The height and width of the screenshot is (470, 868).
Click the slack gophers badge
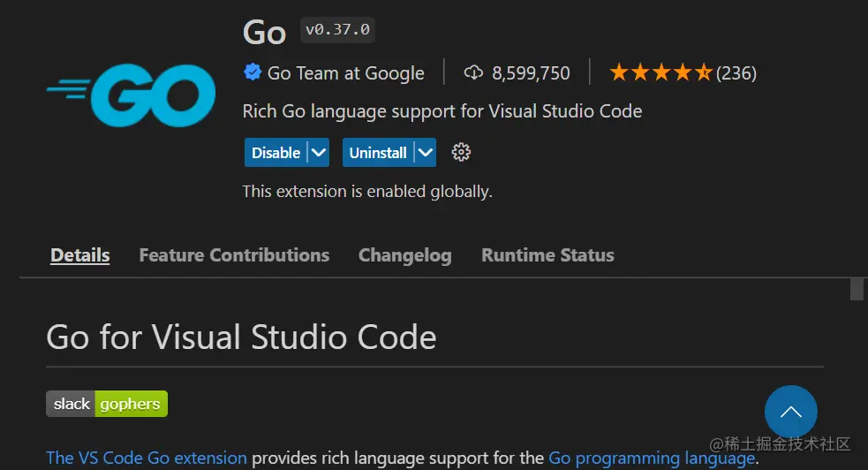pyautogui.click(x=107, y=404)
